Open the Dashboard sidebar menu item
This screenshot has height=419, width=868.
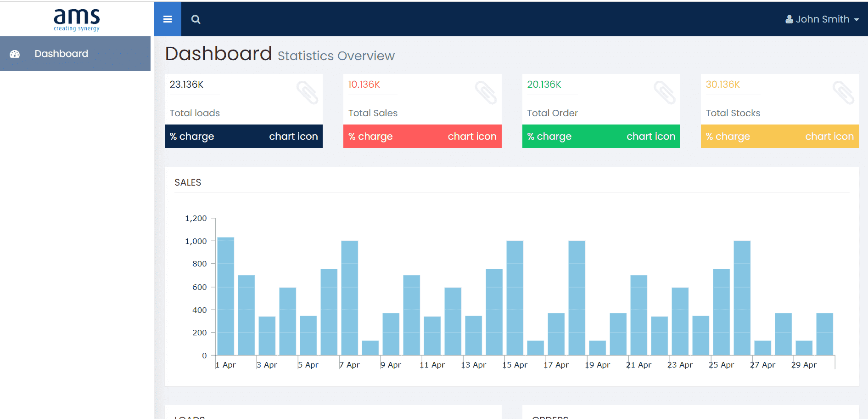75,53
